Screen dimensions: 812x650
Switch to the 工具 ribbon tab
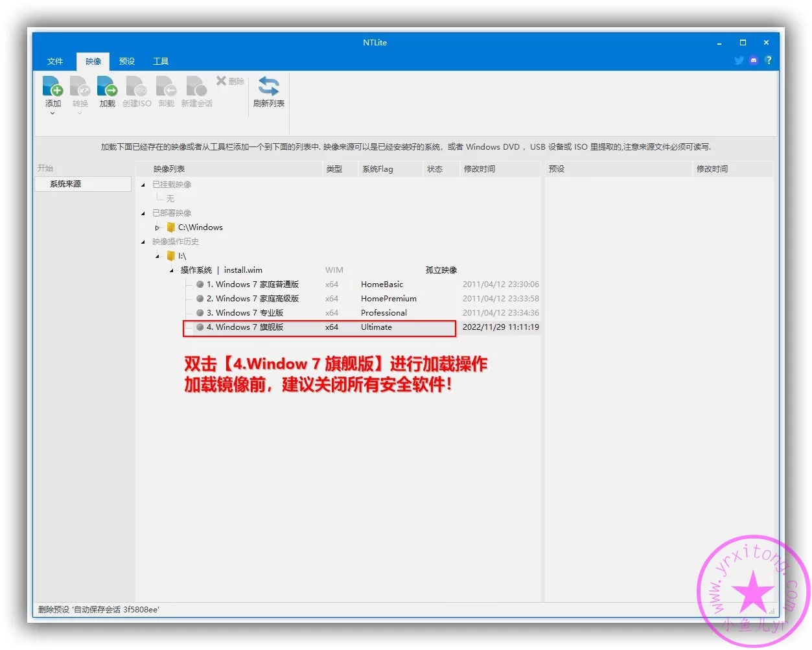tap(161, 62)
